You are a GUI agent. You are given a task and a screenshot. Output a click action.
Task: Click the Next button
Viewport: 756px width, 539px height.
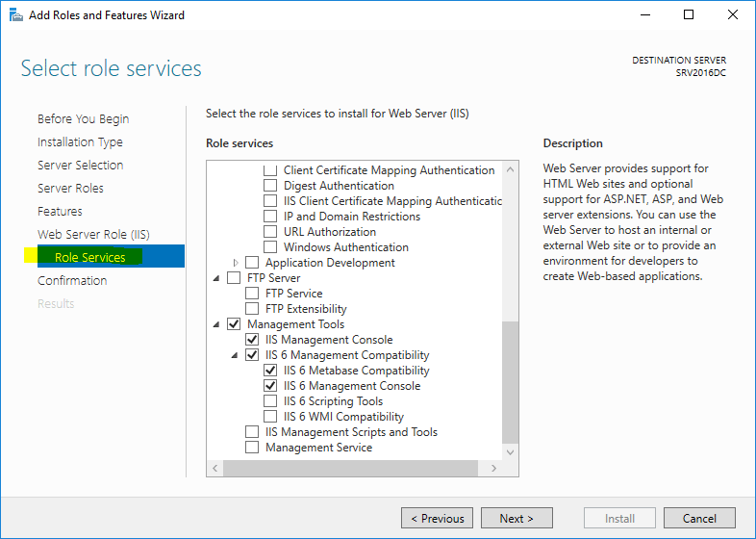point(517,518)
